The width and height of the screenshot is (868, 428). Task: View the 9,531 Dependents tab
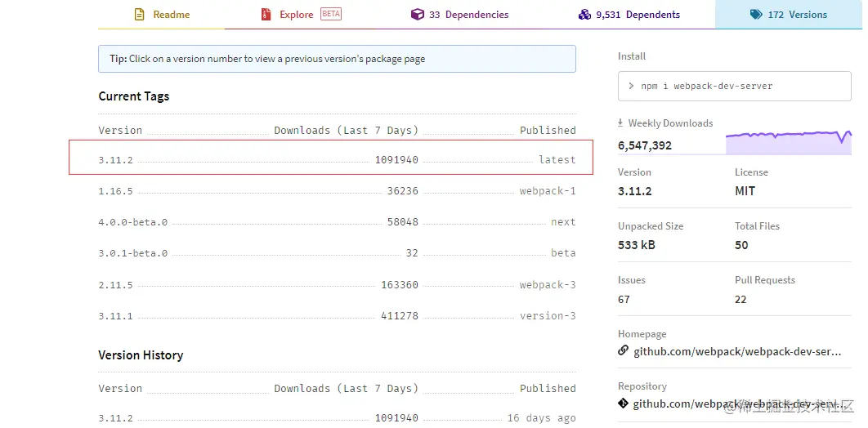[629, 15]
